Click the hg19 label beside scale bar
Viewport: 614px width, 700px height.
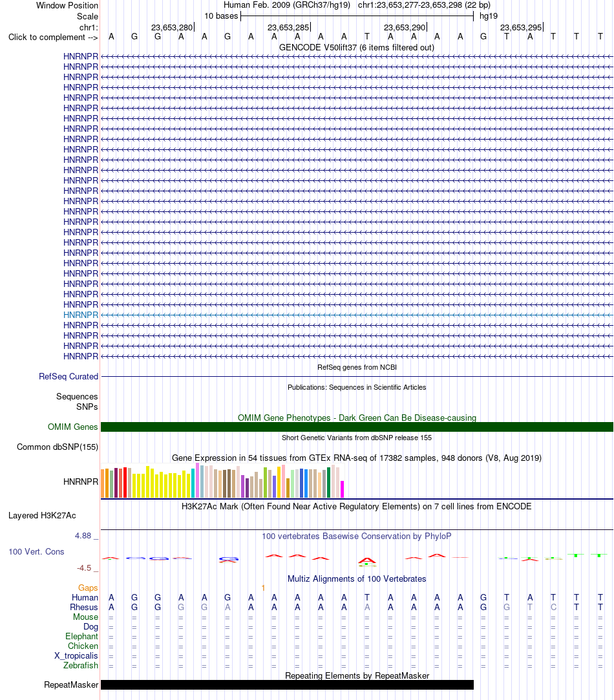489,16
